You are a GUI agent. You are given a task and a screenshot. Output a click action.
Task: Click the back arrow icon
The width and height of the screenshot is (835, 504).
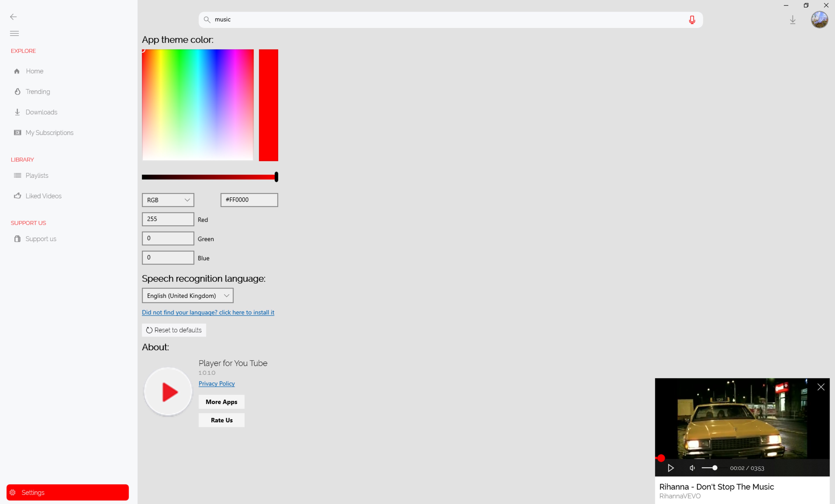click(13, 17)
